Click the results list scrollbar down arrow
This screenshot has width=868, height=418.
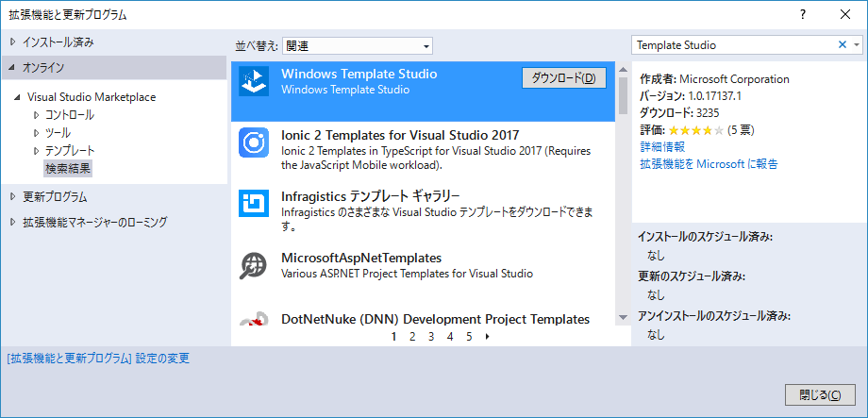[624, 318]
